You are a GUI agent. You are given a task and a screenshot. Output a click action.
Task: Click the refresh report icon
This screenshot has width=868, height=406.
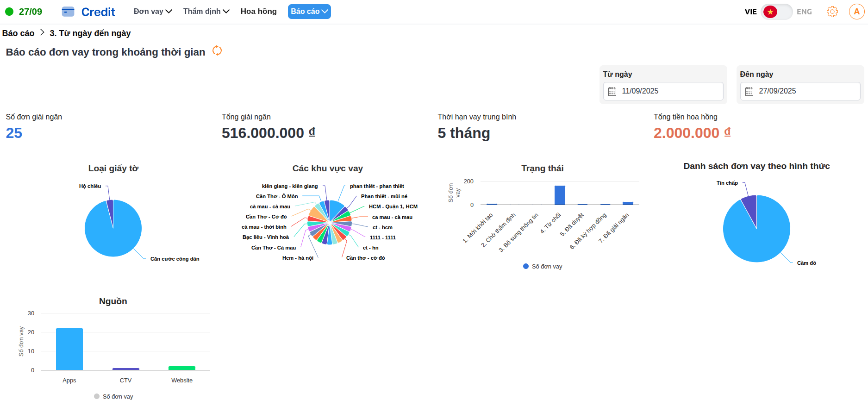[x=217, y=51]
